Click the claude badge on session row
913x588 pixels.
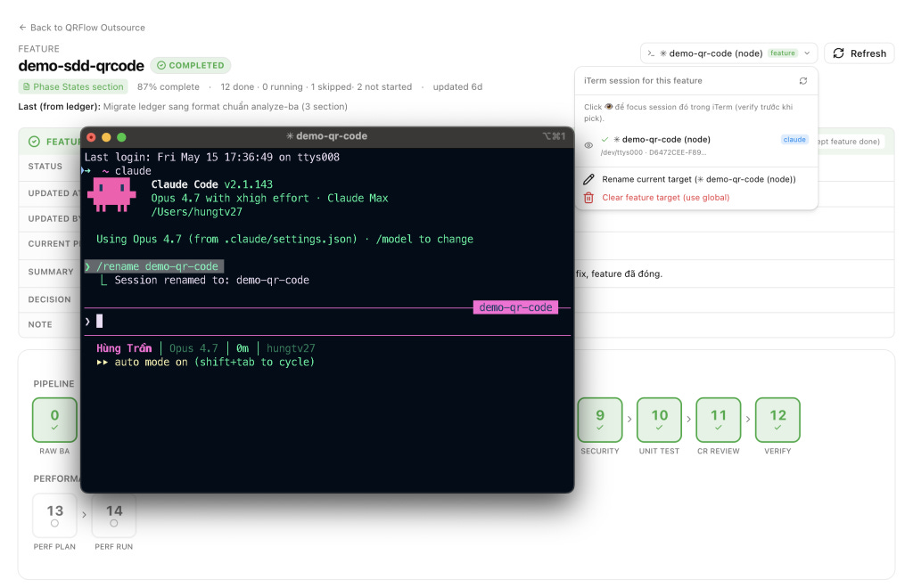(x=794, y=140)
